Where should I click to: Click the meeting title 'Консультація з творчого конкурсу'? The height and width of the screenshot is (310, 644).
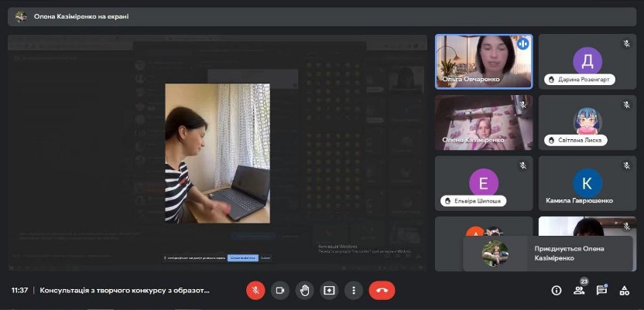(x=125, y=291)
